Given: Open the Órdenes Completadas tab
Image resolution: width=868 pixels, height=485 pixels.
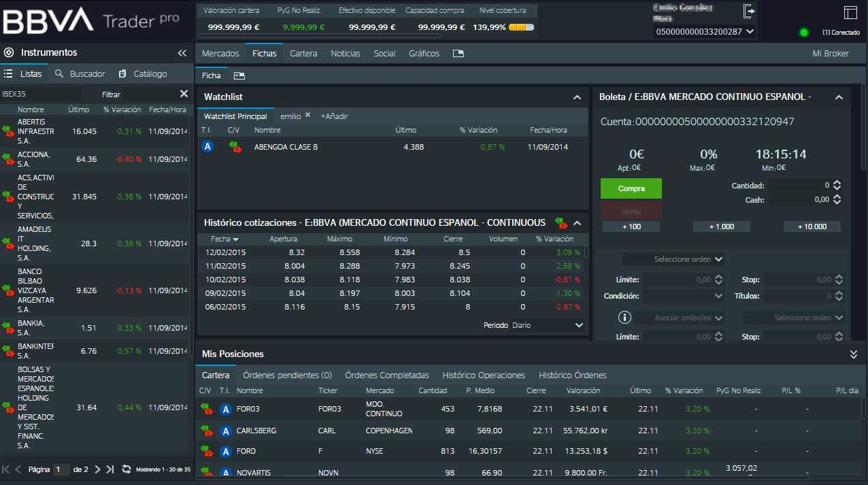Looking at the screenshot, I should [387, 375].
